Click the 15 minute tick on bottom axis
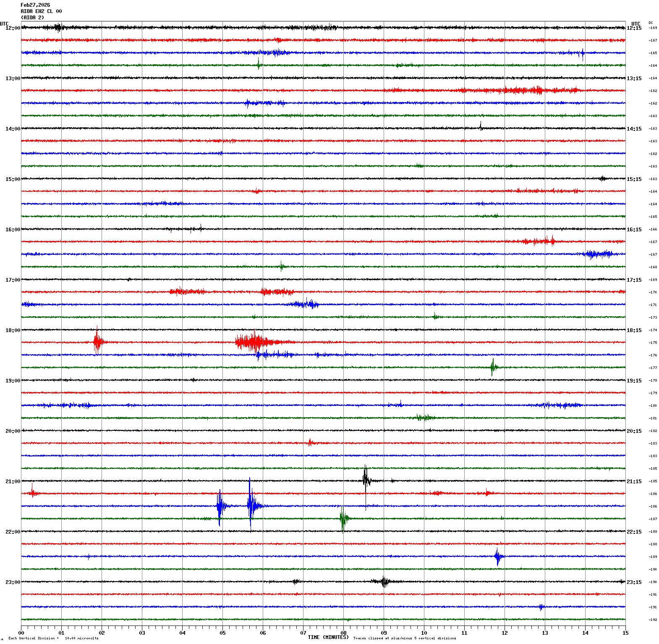659x644 pixels. [625, 633]
